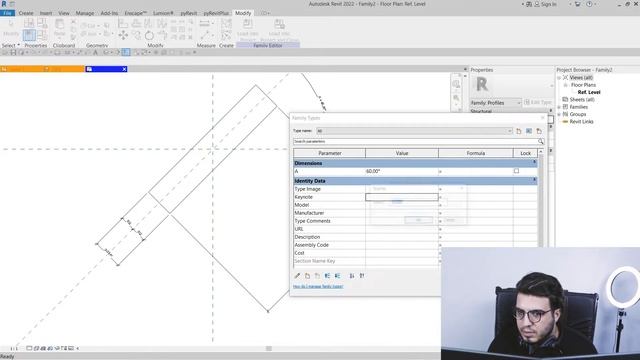The height and width of the screenshot is (360, 640).
Task: Click the Keynote value input cell
Action: [x=402, y=197]
